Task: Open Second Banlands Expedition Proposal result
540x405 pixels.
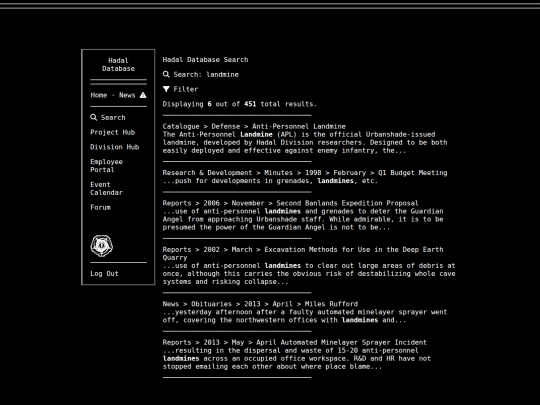Action: 290,203
